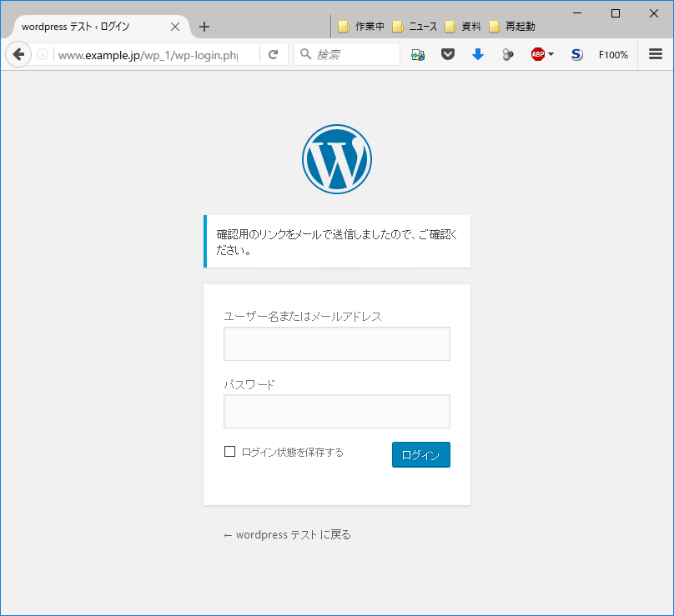
Task: Open the 再起動 bookmark folder
Action: click(512, 27)
